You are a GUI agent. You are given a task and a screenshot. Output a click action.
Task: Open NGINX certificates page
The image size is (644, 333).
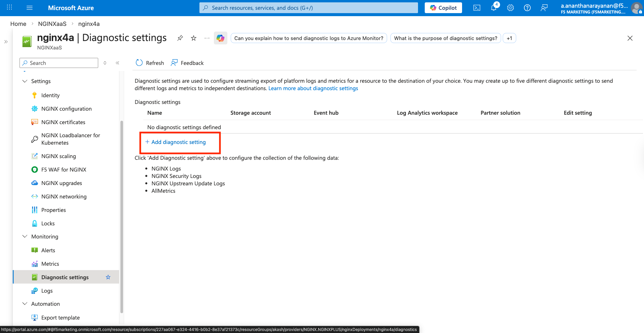point(63,122)
